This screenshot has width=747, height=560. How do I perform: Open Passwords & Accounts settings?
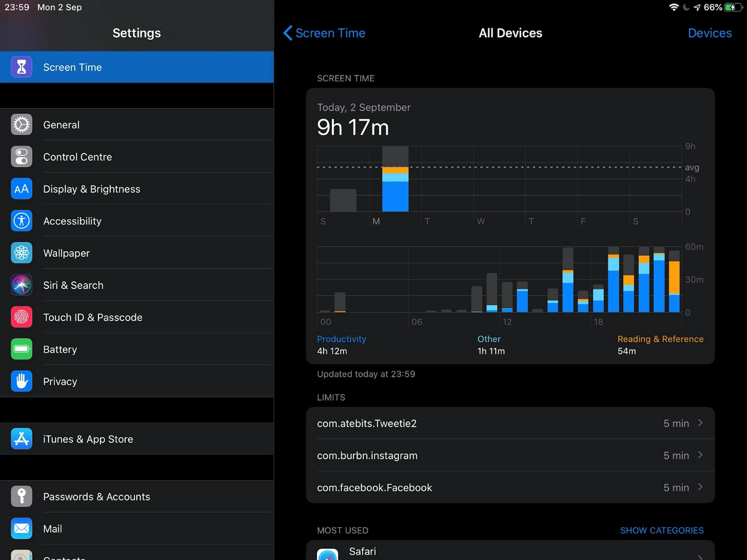pos(137,497)
